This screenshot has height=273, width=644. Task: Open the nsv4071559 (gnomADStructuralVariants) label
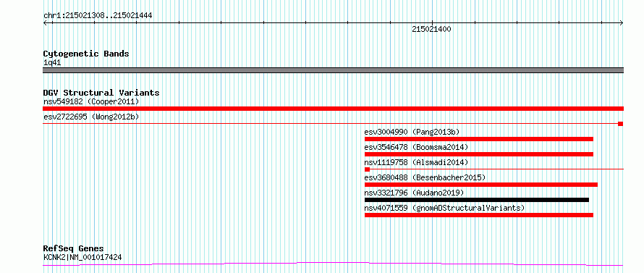point(444,208)
